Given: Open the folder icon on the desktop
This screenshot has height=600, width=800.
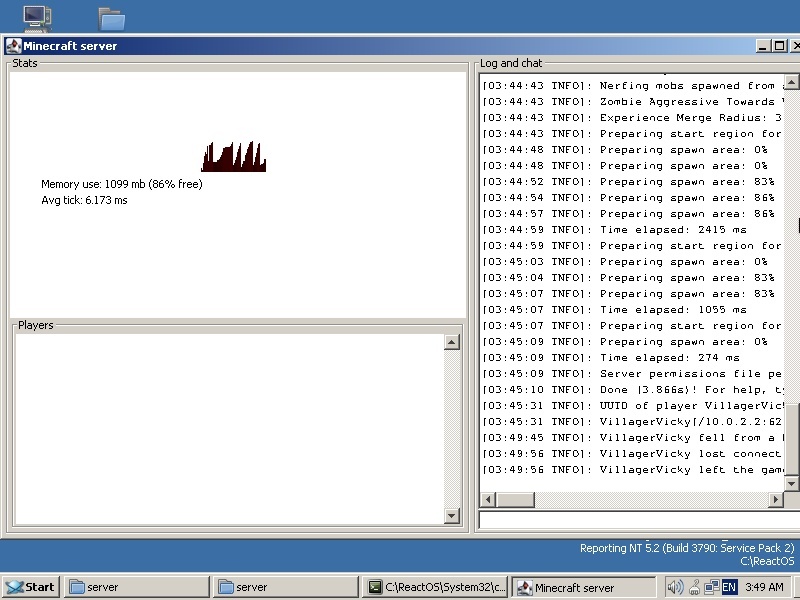Looking at the screenshot, I should 111,19.
